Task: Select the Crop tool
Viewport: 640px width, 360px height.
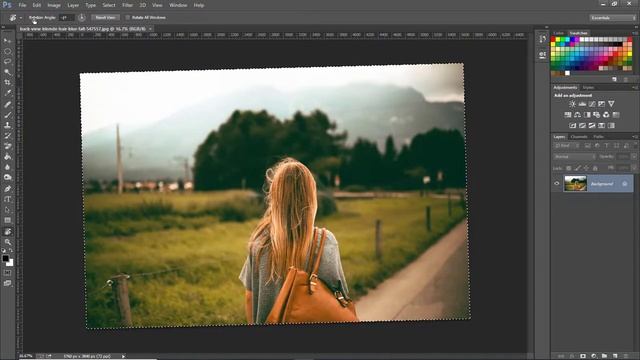Action: (x=7, y=82)
